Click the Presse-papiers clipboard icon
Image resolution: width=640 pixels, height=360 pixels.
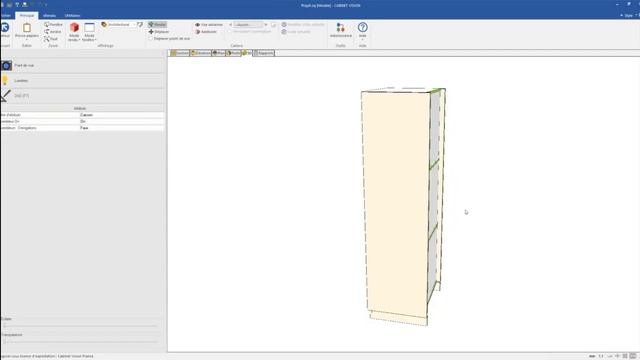point(27,28)
